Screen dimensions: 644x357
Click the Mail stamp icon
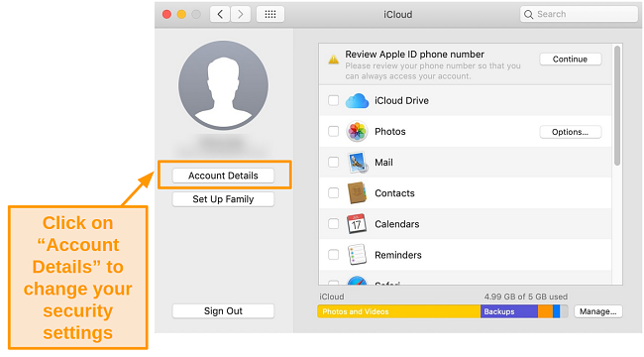click(x=358, y=163)
